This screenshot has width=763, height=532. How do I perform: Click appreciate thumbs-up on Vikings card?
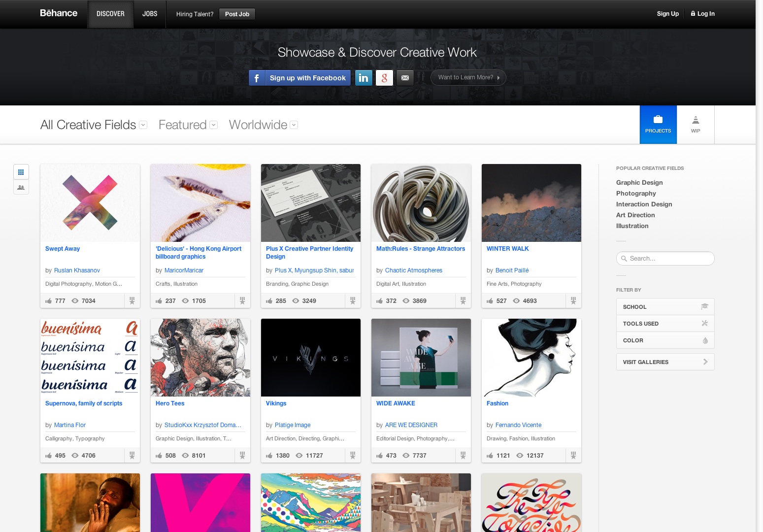(x=269, y=455)
